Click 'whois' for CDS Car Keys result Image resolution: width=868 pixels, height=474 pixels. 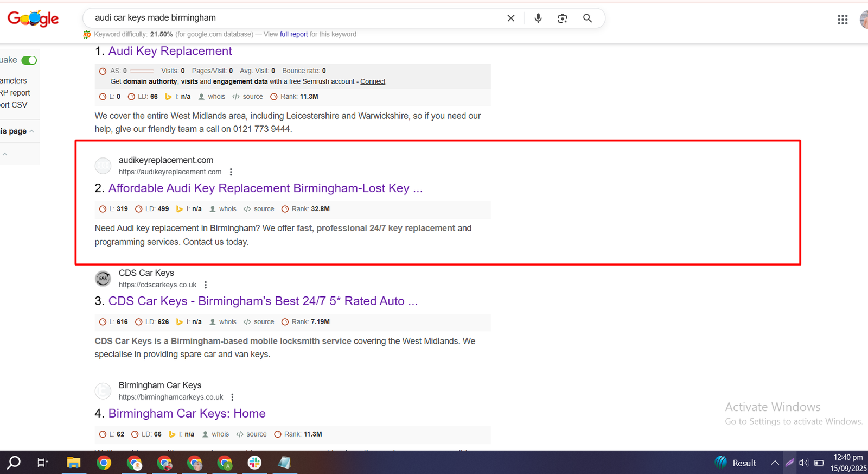(227, 322)
